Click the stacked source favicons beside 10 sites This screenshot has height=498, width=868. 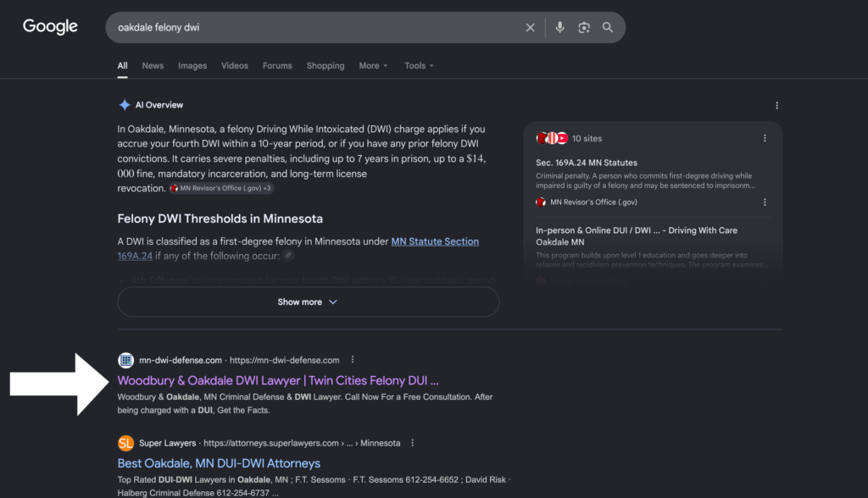coord(552,138)
